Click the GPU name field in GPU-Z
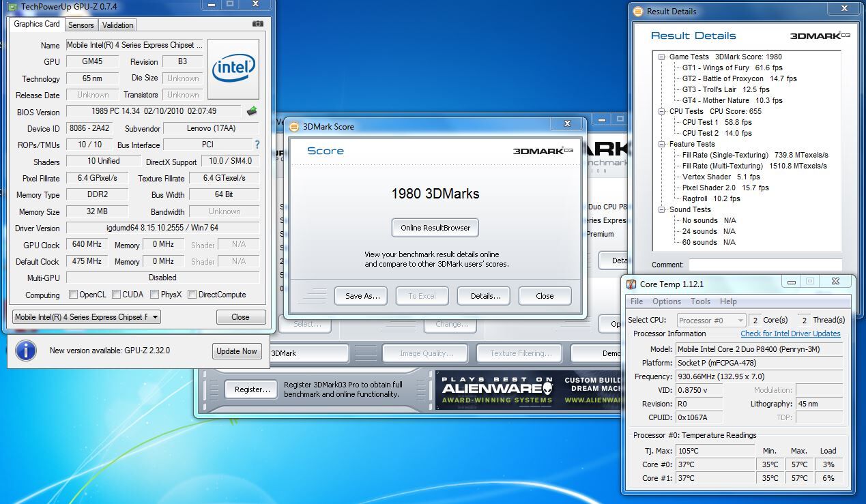 coord(134,45)
